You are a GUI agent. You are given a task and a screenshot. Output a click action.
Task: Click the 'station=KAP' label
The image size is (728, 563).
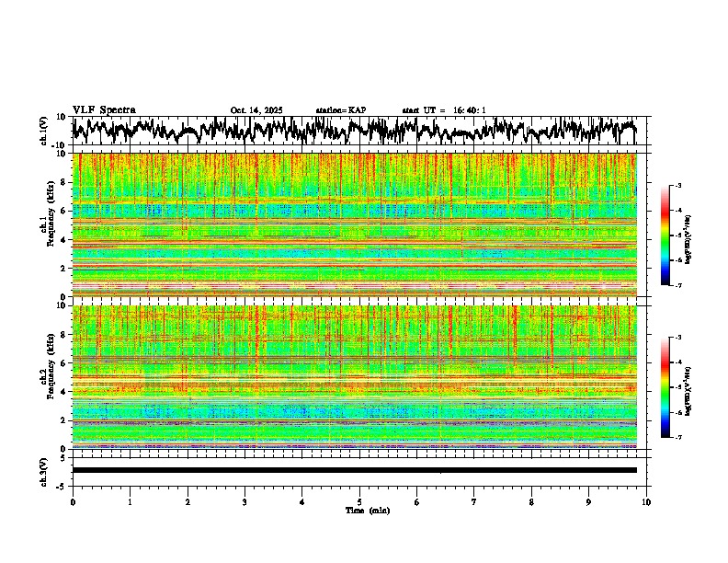[x=340, y=110]
